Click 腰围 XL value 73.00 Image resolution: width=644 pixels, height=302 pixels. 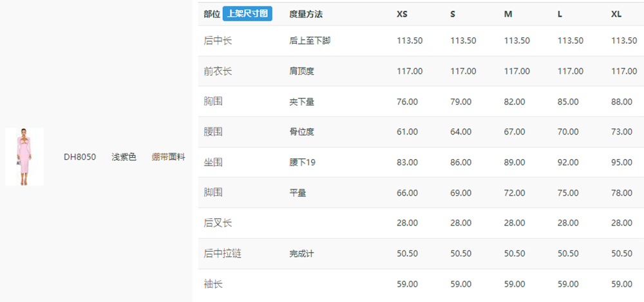(x=622, y=132)
